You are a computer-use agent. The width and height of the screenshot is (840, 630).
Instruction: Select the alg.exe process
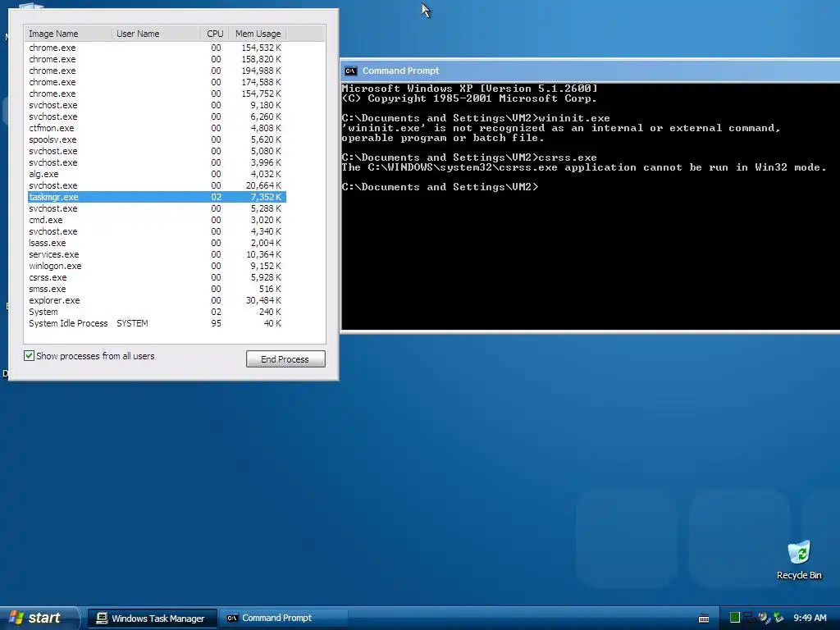coord(157,174)
